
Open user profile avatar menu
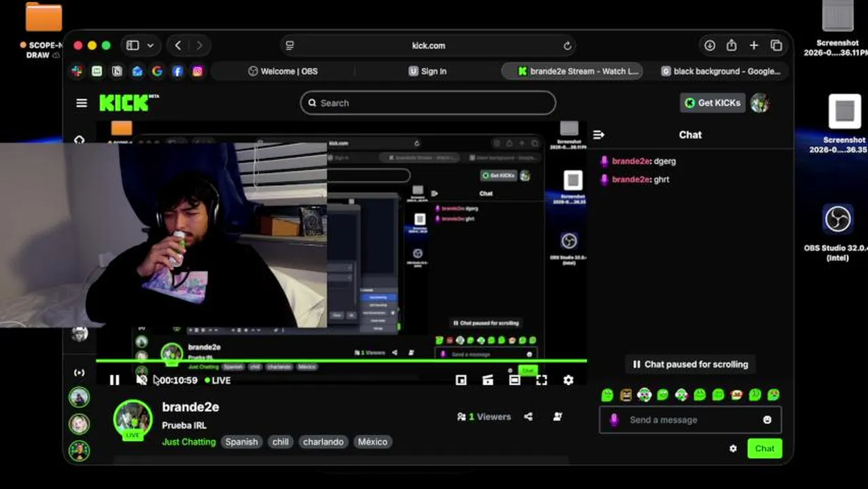click(760, 103)
